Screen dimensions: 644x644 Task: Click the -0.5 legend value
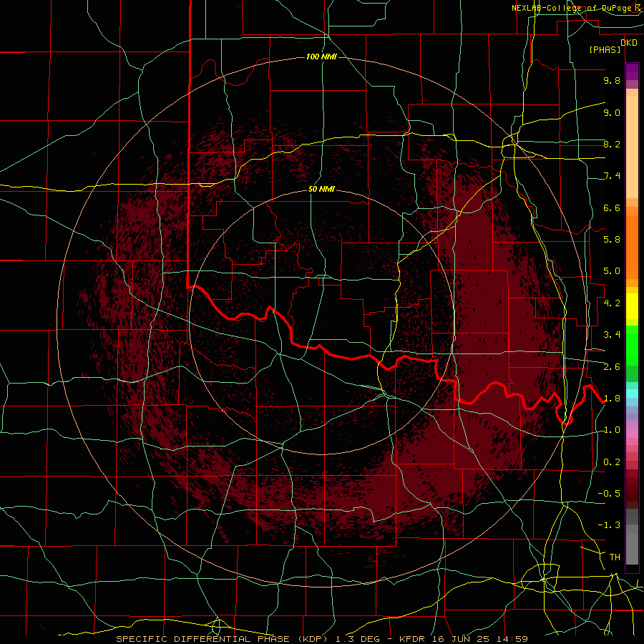click(609, 494)
